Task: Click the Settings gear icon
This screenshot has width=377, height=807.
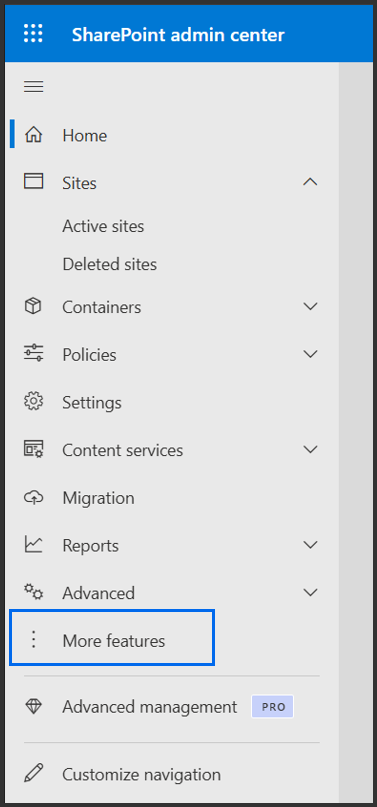Action: click(x=34, y=402)
